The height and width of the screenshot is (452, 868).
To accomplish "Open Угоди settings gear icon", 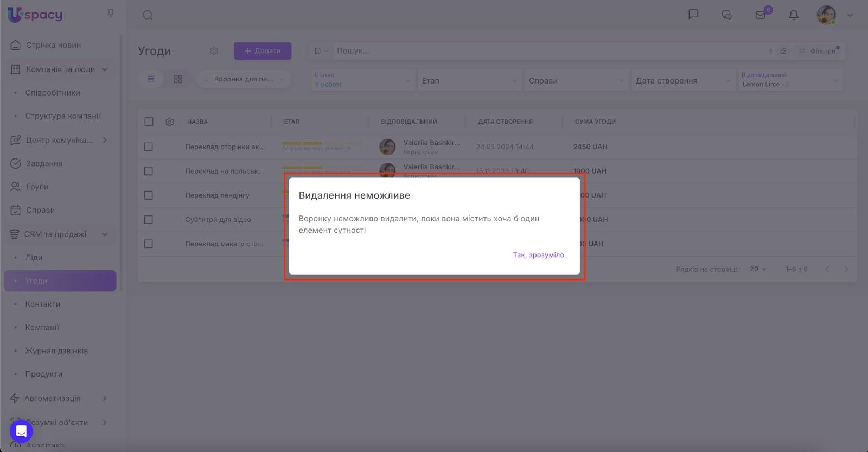I will click(x=214, y=51).
